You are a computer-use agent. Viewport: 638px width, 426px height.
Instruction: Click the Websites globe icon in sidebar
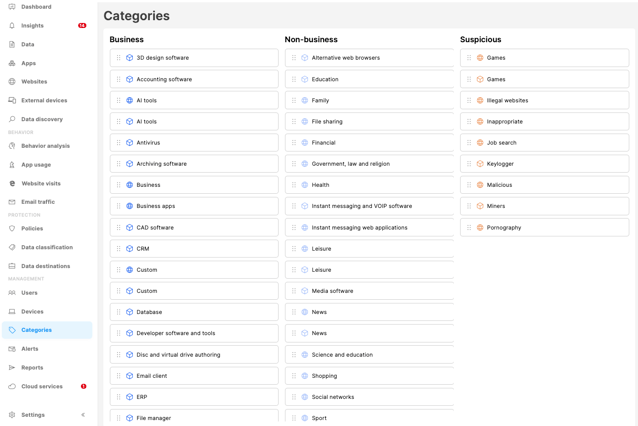click(x=12, y=82)
